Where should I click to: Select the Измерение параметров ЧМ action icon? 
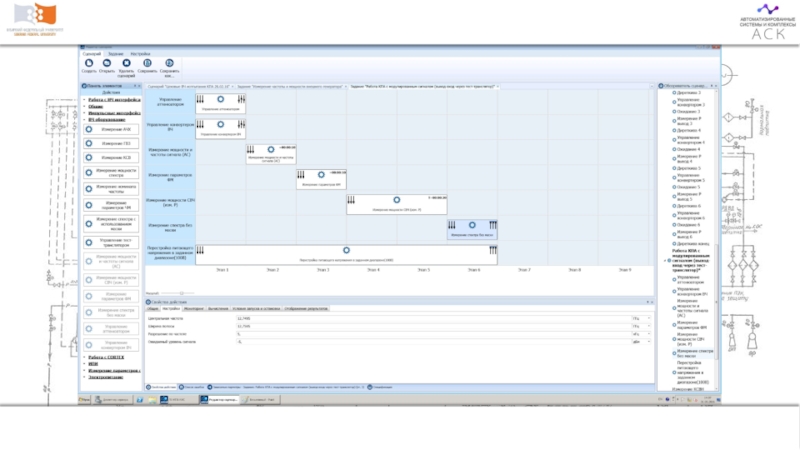pos(89,205)
